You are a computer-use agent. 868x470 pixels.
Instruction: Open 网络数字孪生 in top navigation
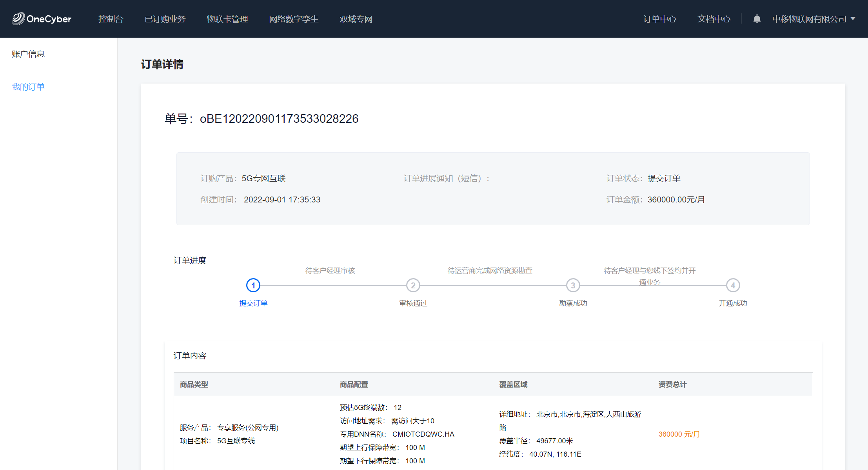point(294,19)
